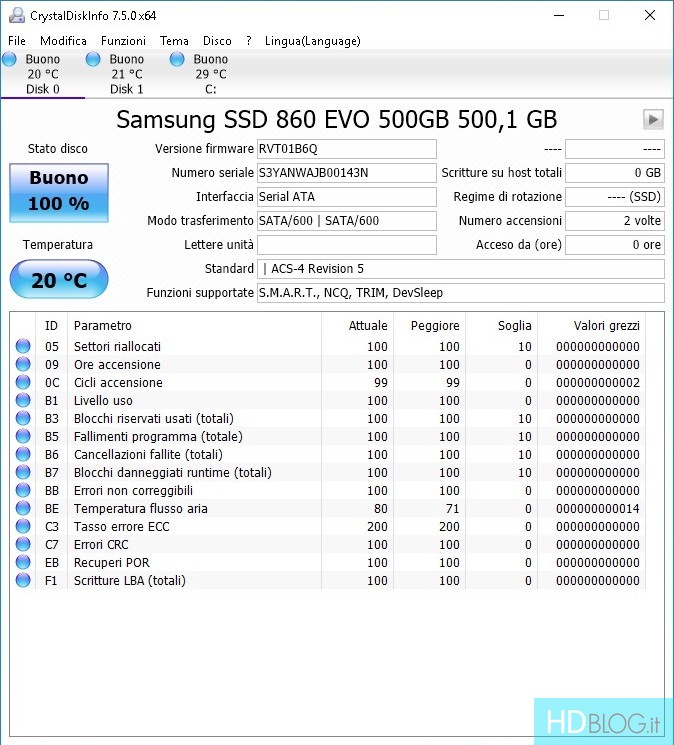Select the 'Settori riallocati' parameter text
Viewport: 674px width, 745px height.
(x=117, y=346)
